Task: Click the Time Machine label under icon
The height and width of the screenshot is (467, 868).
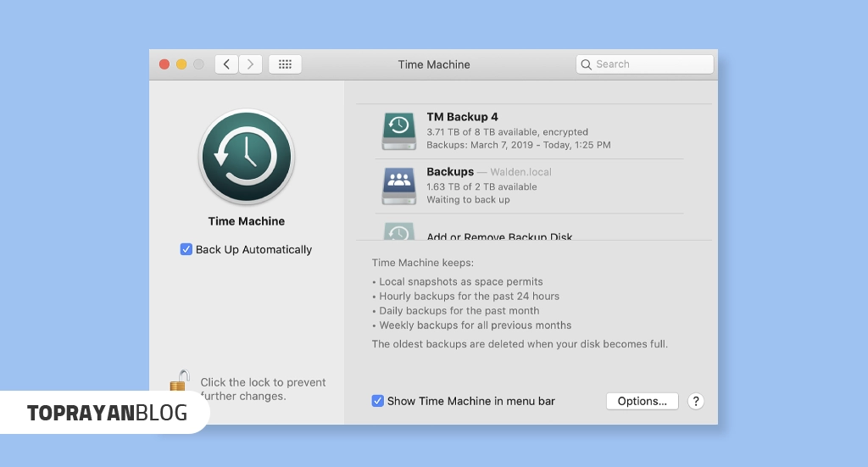Action: click(247, 221)
